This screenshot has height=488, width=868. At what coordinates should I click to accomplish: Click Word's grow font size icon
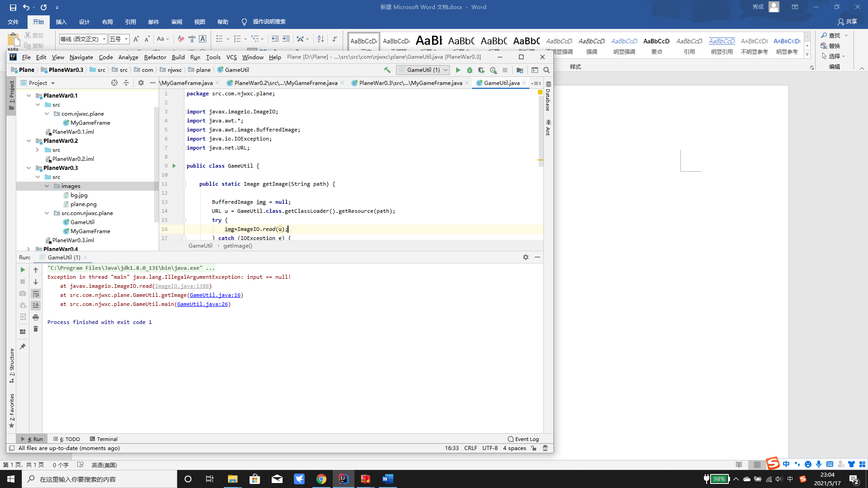(136, 39)
